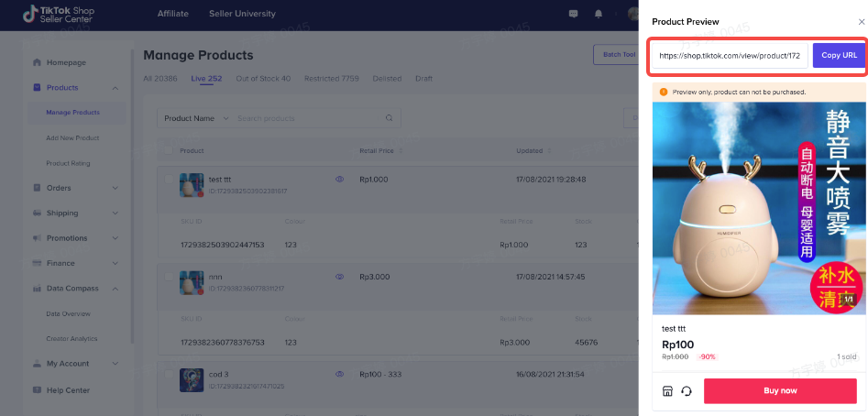The image size is (868, 416).
Task: Collapse the Data Compass sidebar section
Action: (x=115, y=289)
